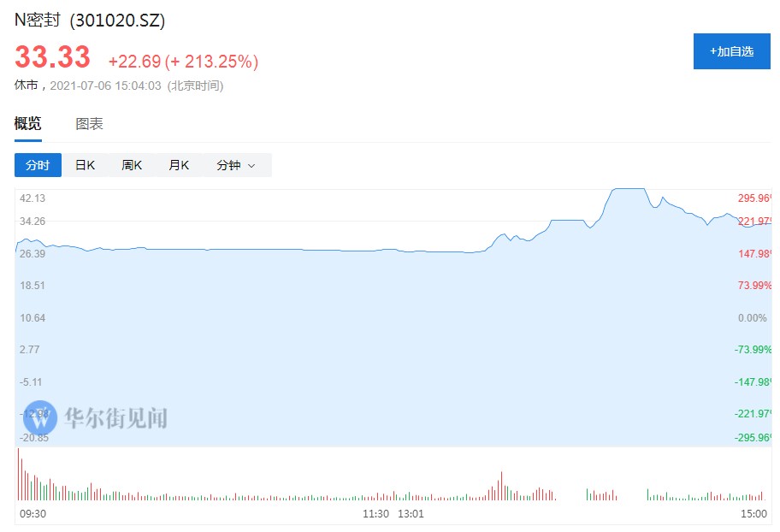Expand the 分钟 interval dropdown
Screen dimensions: 780x532
236,165
